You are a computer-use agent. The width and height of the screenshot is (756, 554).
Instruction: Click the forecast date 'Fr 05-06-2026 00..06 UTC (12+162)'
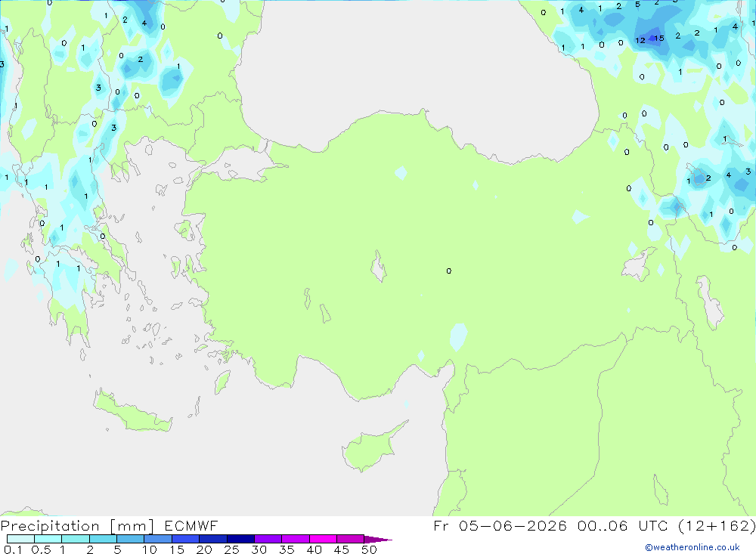(594, 525)
